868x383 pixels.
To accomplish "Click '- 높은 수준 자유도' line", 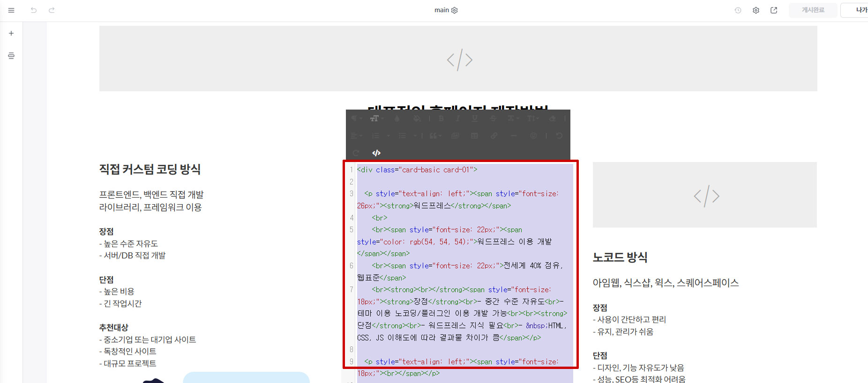I will (128, 243).
